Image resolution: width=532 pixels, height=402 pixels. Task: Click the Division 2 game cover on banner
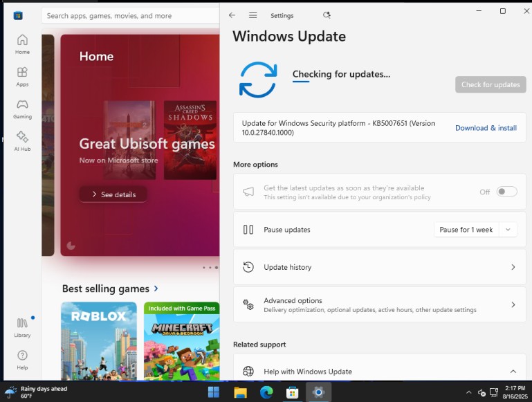click(x=129, y=140)
